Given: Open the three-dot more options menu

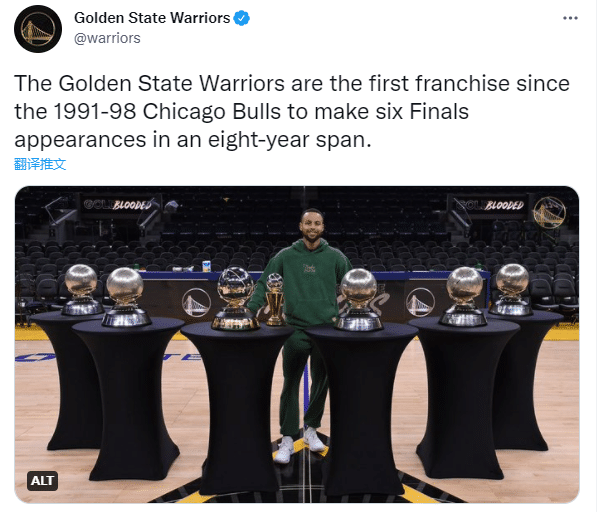Looking at the screenshot, I should (569, 19).
